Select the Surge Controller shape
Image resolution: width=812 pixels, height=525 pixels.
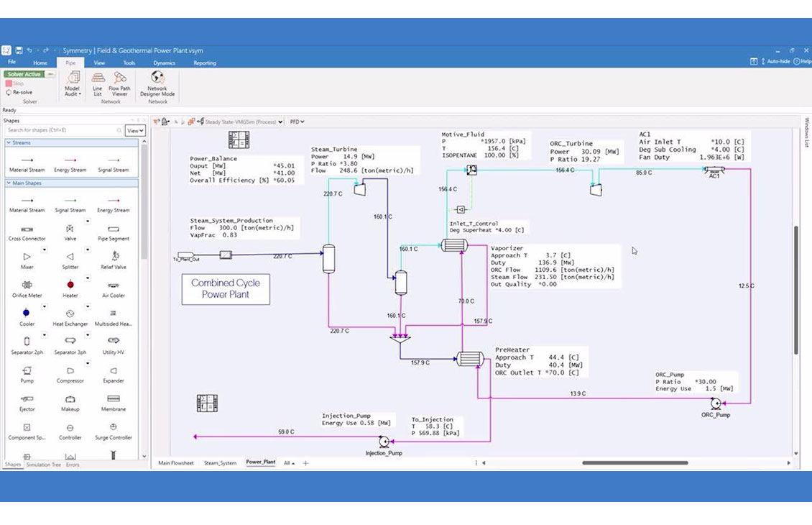(x=114, y=431)
